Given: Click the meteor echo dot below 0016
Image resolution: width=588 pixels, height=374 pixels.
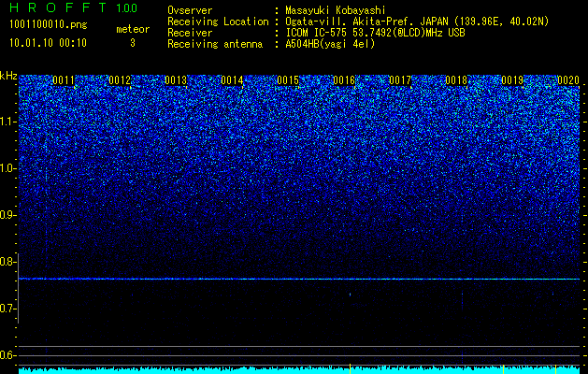Looking at the screenshot, I should click(x=350, y=295).
